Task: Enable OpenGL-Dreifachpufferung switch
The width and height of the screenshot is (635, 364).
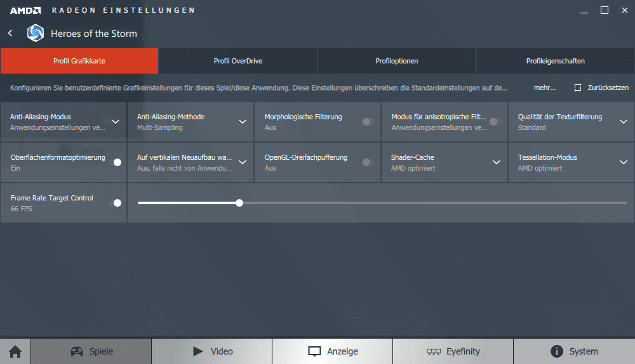Action: coord(368,162)
